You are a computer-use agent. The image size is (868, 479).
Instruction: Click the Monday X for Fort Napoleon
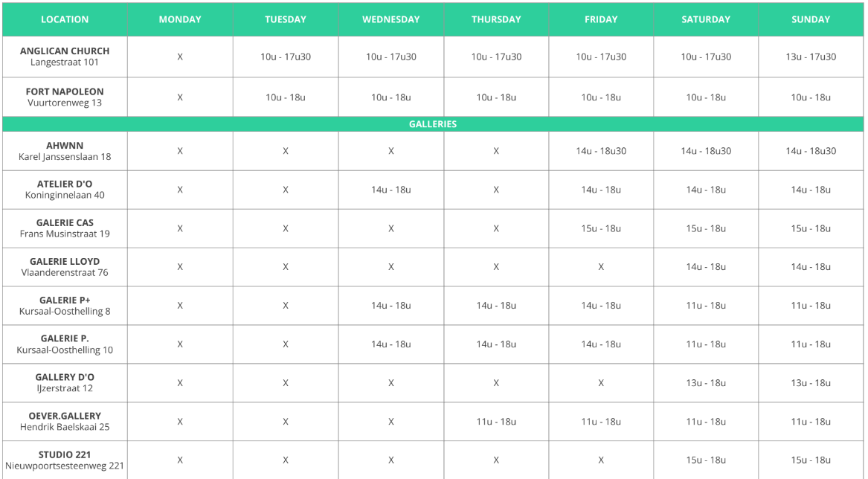(180, 97)
